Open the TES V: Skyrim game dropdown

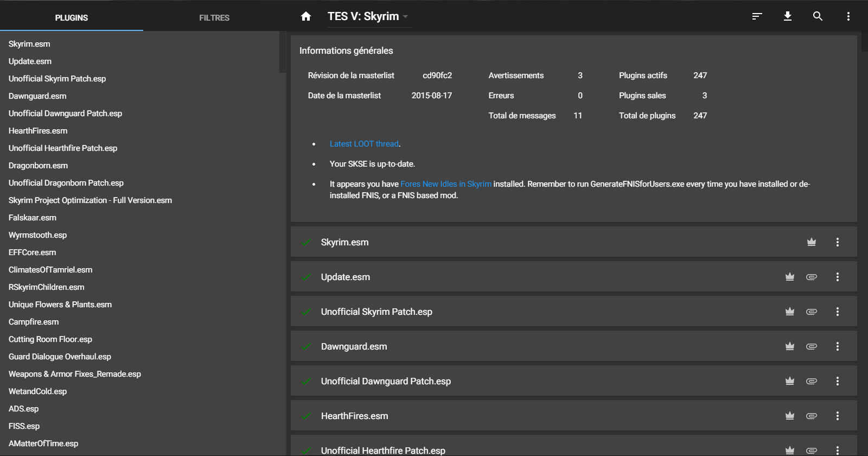click(368, 16)
